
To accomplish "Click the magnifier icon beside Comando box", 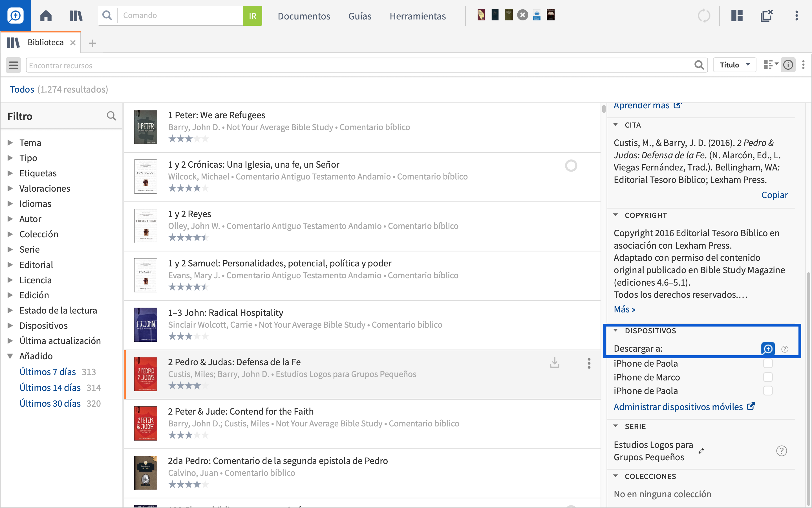I will click(x=107, y=16).
